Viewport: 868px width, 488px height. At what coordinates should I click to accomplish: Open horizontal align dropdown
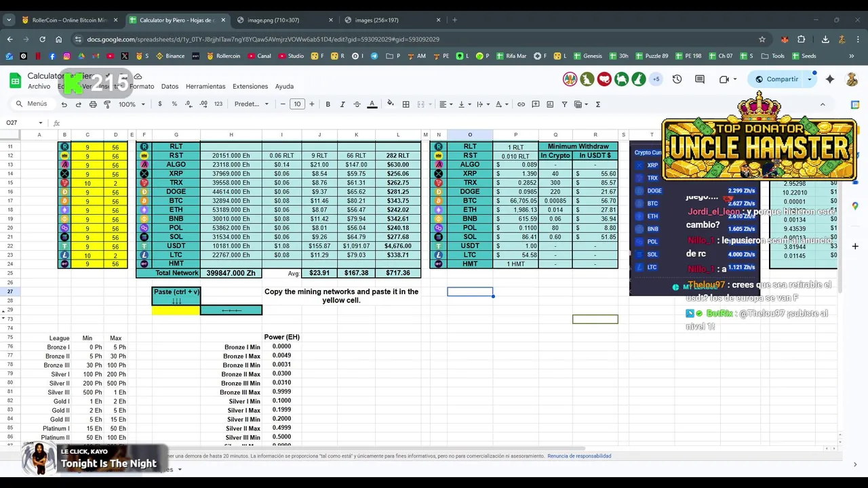tap(445, 104)
